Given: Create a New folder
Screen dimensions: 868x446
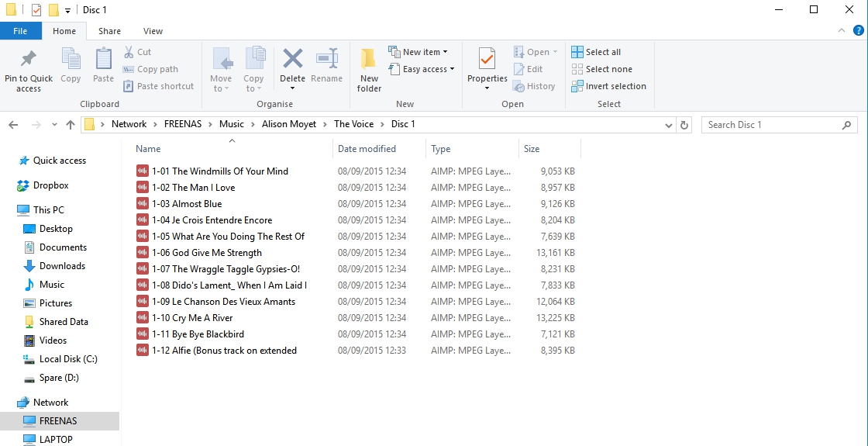Looking at the screenshot, I should pos(369,71).
